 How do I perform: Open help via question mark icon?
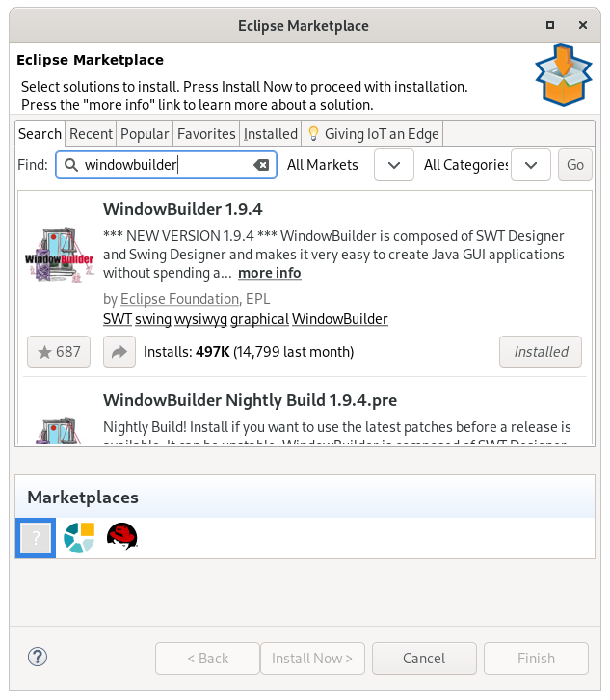tap(38, 657)
